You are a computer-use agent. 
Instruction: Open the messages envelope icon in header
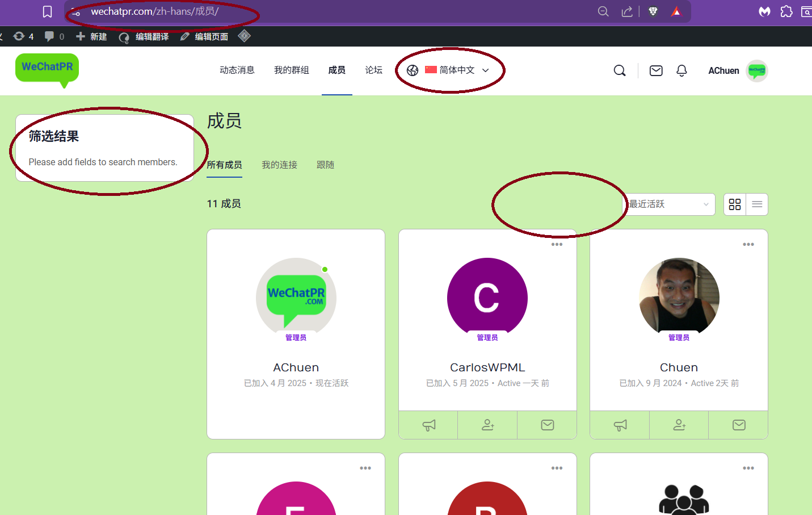point(656,70)
